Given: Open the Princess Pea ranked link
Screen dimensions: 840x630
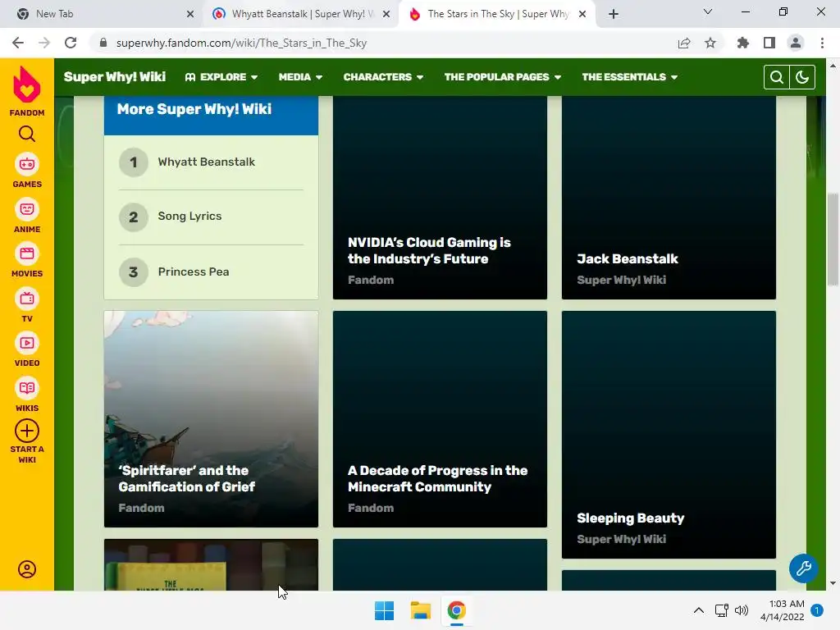Looking at the screenshot, I should coord(194,272).
